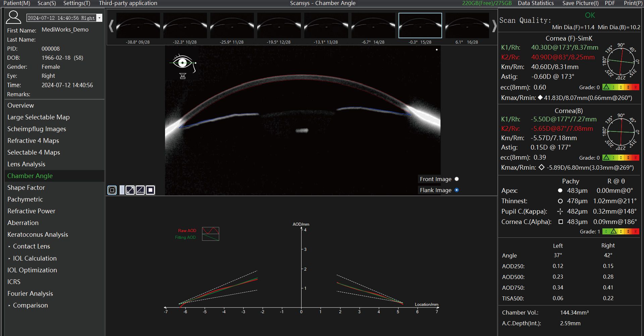Image resolution: width=644 pixels, height=336 pixels.
Task: Open Lens Analysis view
Action: 54,164
